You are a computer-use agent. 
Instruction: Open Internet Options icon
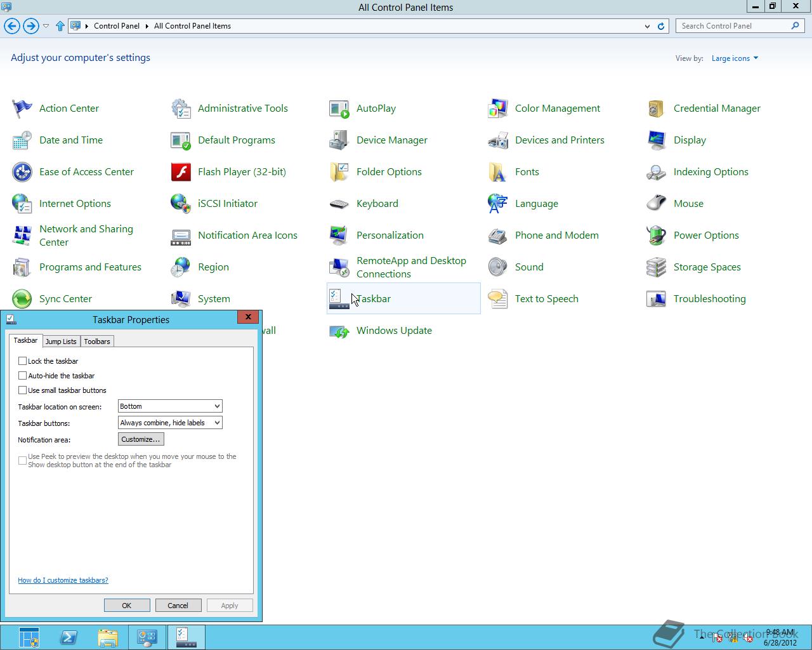pos(22,204)
